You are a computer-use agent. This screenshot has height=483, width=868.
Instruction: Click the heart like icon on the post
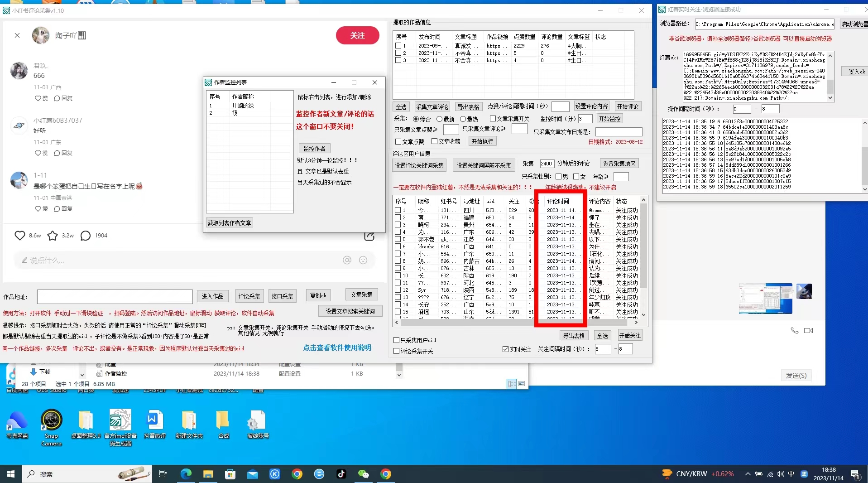(x=19, y=236)
